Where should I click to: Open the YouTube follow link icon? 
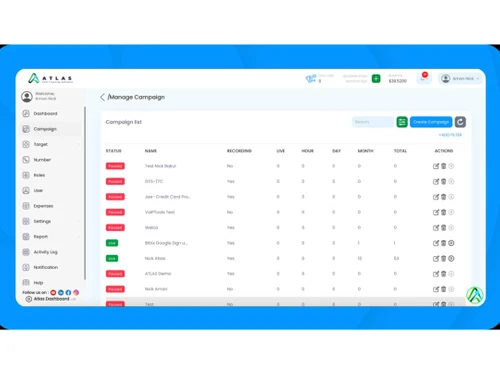tap(53, 292)
